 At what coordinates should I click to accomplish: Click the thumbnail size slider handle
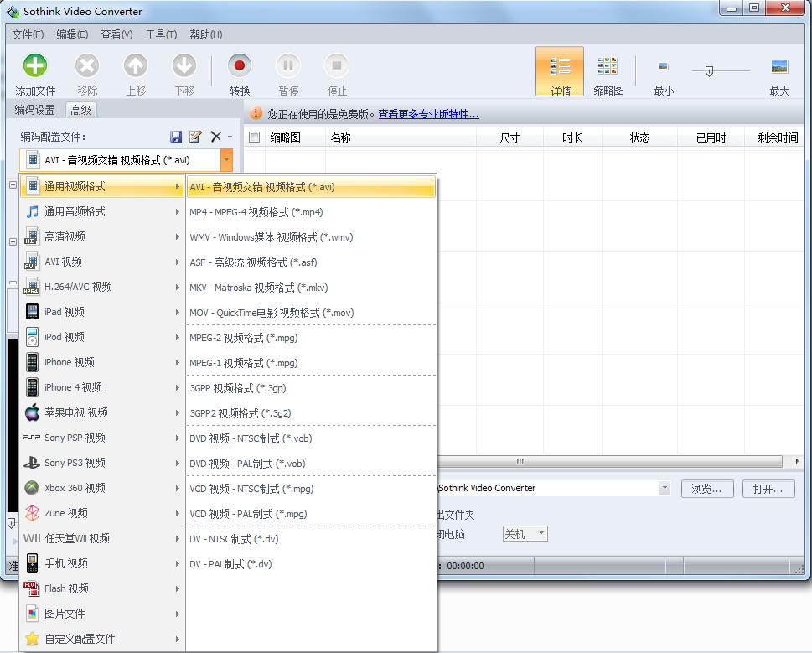tap(709, 71)
